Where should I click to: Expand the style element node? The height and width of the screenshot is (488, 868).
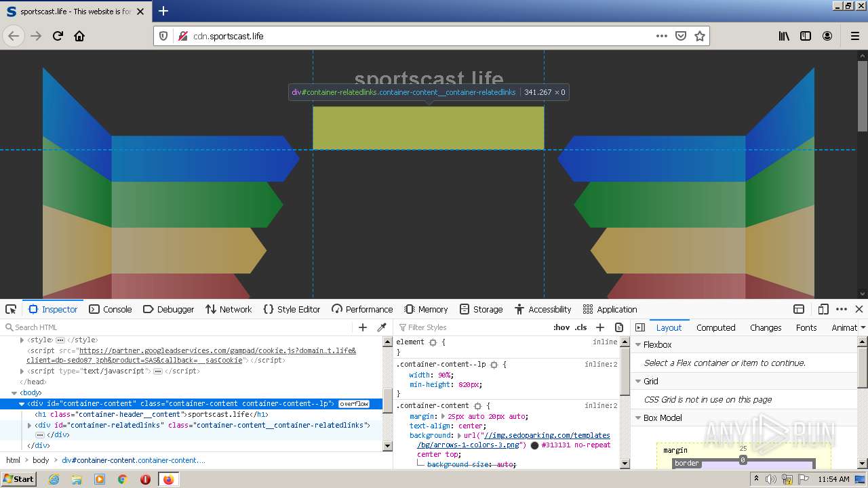click(x=22, y=340)
